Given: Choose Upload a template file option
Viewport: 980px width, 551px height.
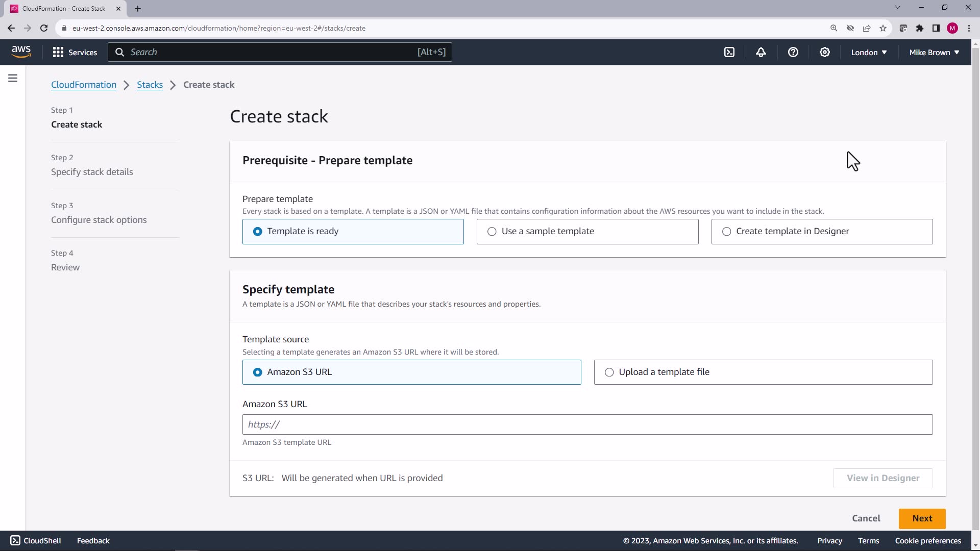Looking at the screenshot, I should (x=763, y=372).
